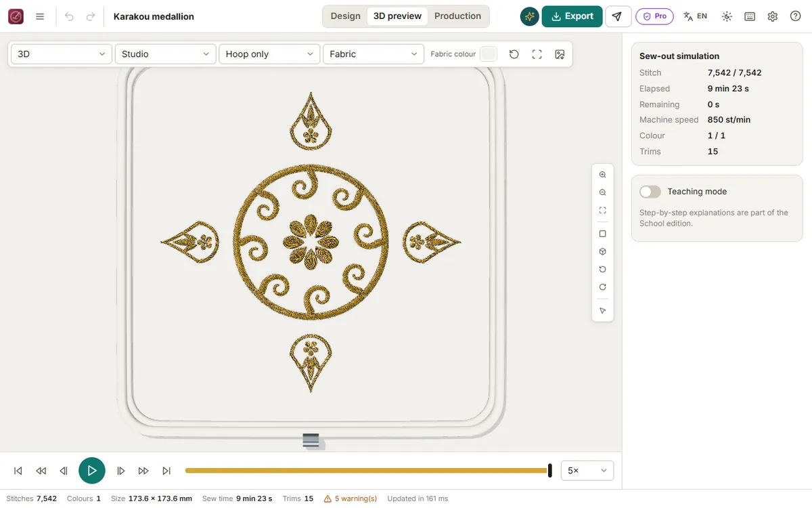Play the sew-out simulation

coord(92,471)
